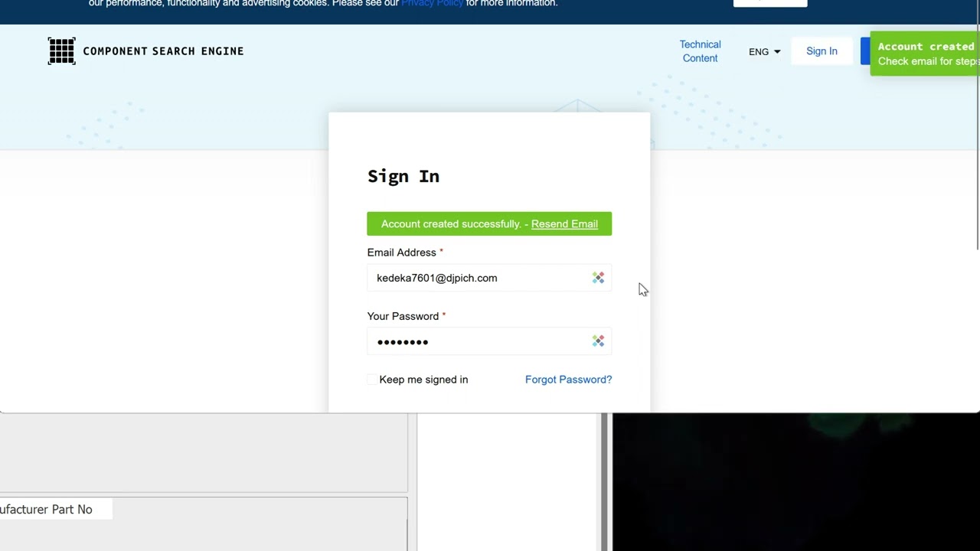Viewport: 980px width, 551px height.
Task: Focus the Email Address input field
Action: (489, 278)
